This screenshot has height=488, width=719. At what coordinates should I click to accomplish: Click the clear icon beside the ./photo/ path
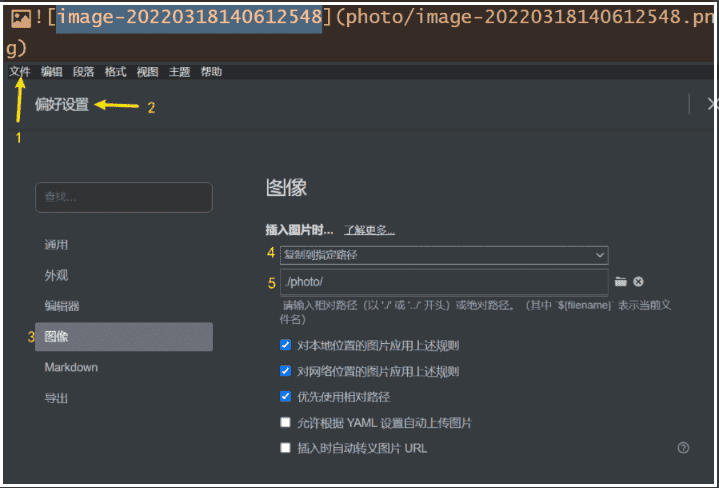[638, 282]
